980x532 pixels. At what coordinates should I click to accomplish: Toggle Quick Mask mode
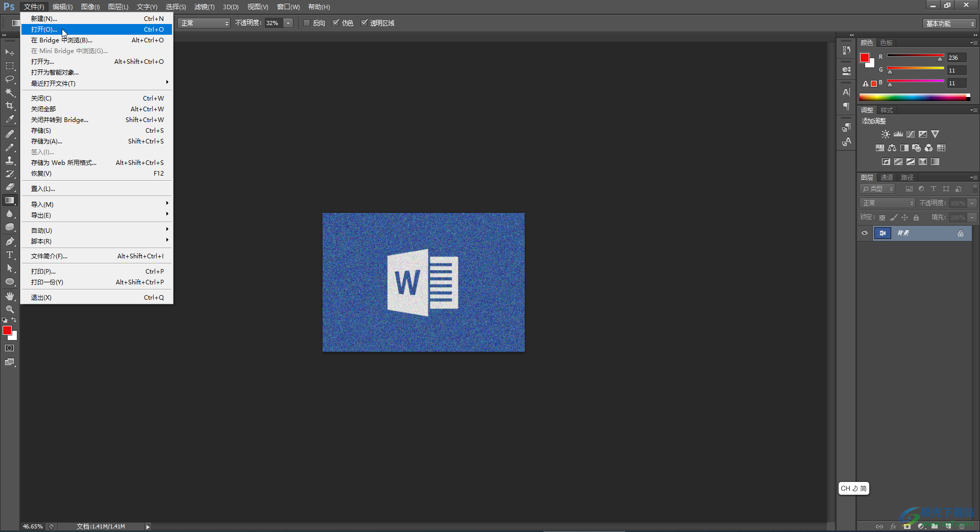(x=10, y=348)
